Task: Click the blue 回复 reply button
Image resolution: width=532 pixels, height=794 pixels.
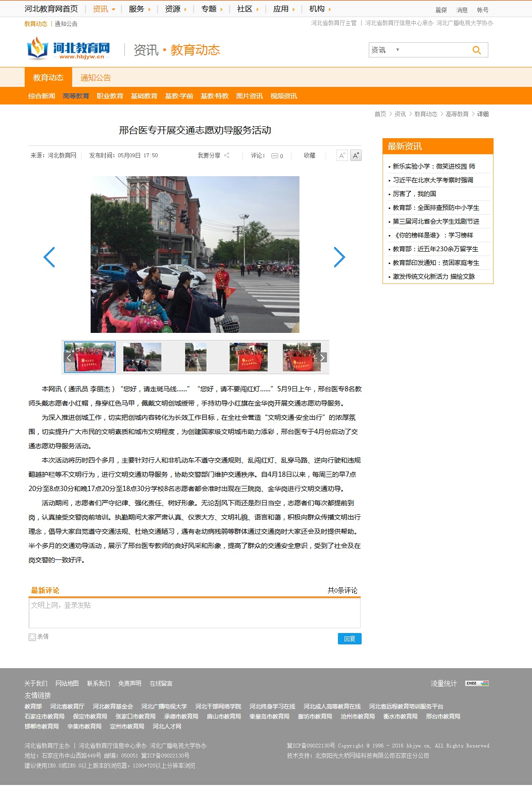Action: [349, 639]
